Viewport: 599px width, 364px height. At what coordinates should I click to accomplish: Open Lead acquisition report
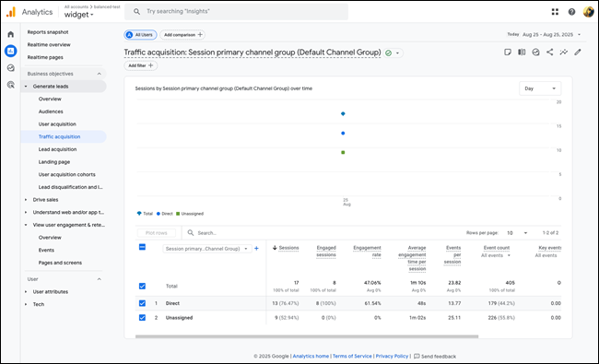(57, 149)
